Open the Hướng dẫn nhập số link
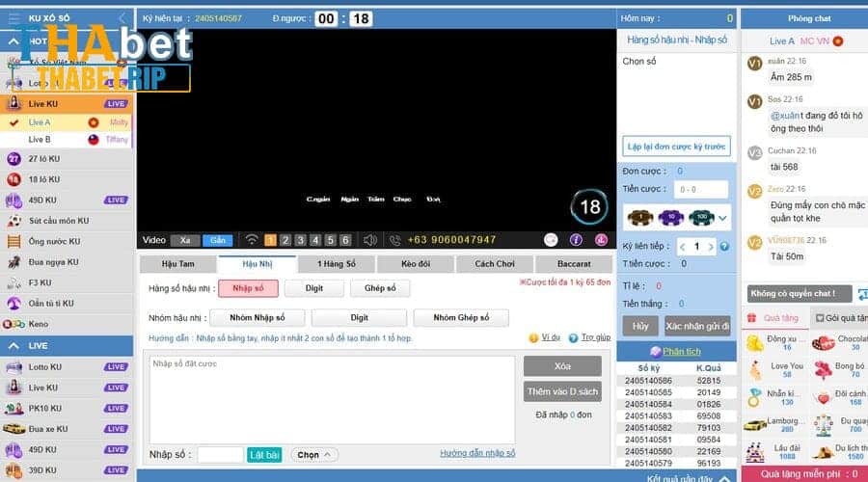 (x=477, y=453)
